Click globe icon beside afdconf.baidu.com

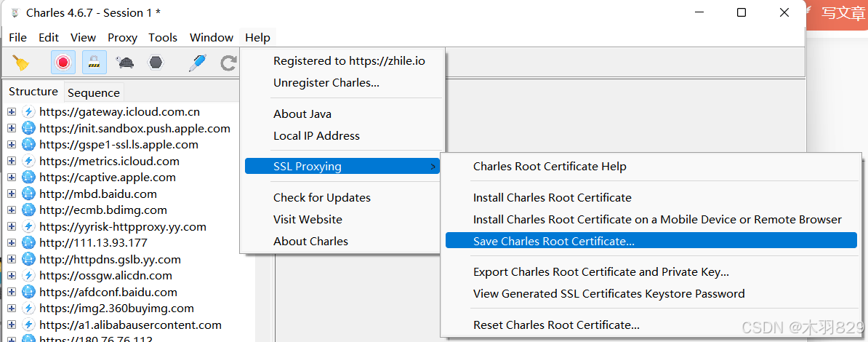click(28, 292)
